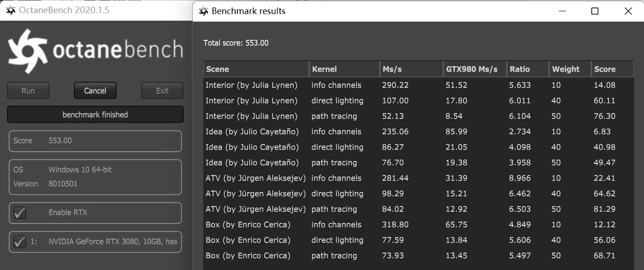Maximize the Benchmark results window
The width and height of the screenshot is (644, 270).
(x=595, y=11)
